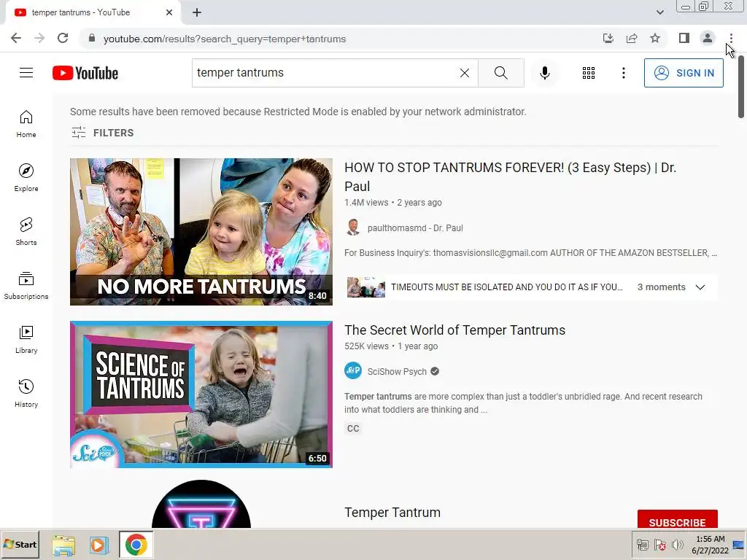Click the taskbar clock
The width and height of the screenshot is (747, 560).
pos(710,545)
